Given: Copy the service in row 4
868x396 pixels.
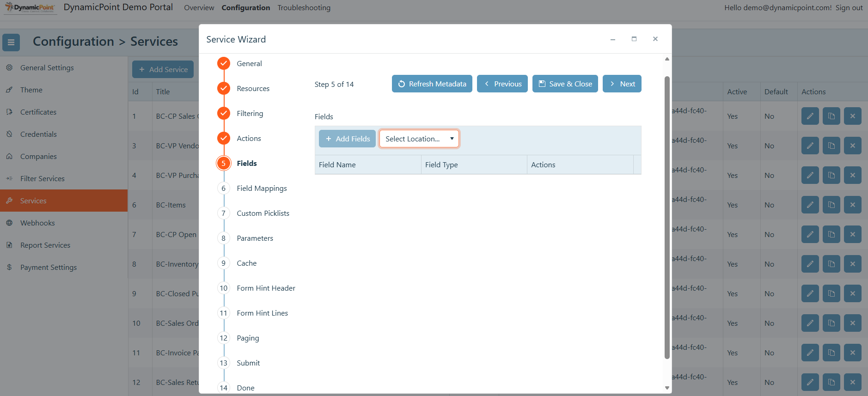Looking at the screenshot, I should pos(831,175).
